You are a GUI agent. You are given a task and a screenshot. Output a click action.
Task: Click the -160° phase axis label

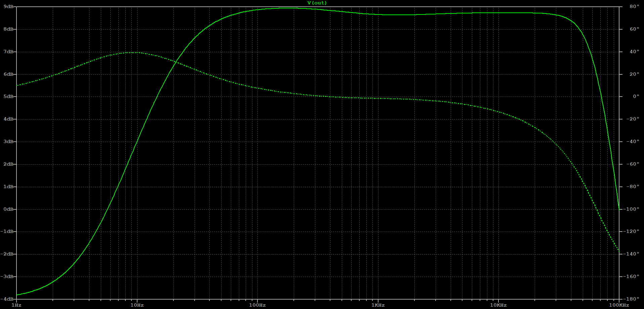(632, 277)
